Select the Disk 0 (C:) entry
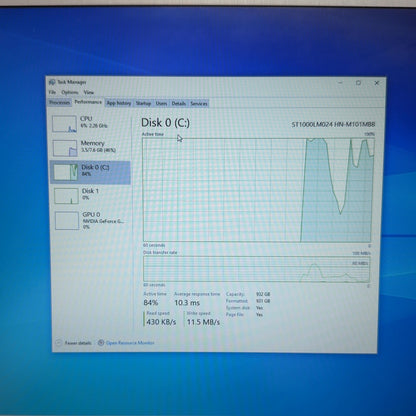Image resolution: width=416 pixels, height=416 pixels. 90,172
